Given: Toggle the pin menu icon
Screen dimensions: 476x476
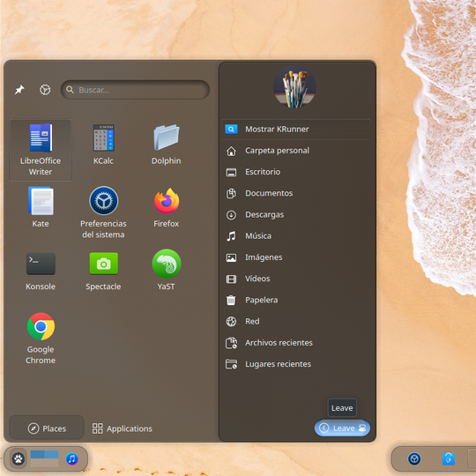Looking at the screenshot, I should (19, 90).
